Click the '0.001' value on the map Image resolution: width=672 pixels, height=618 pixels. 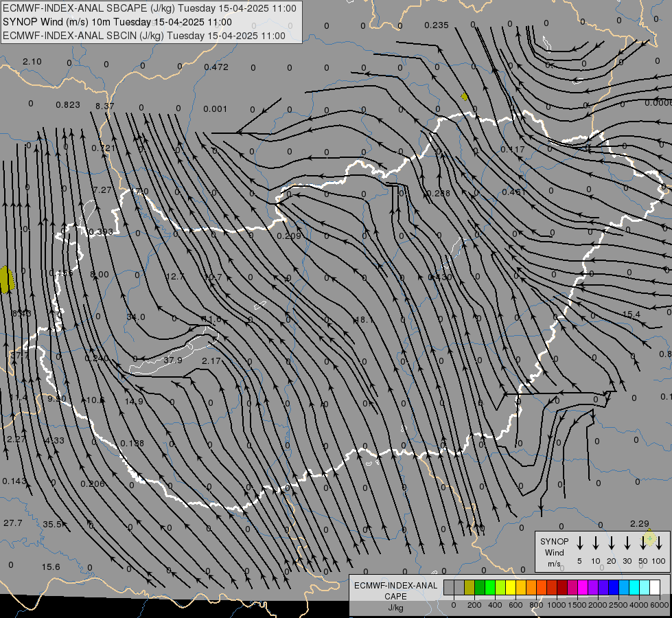(215, 109)
